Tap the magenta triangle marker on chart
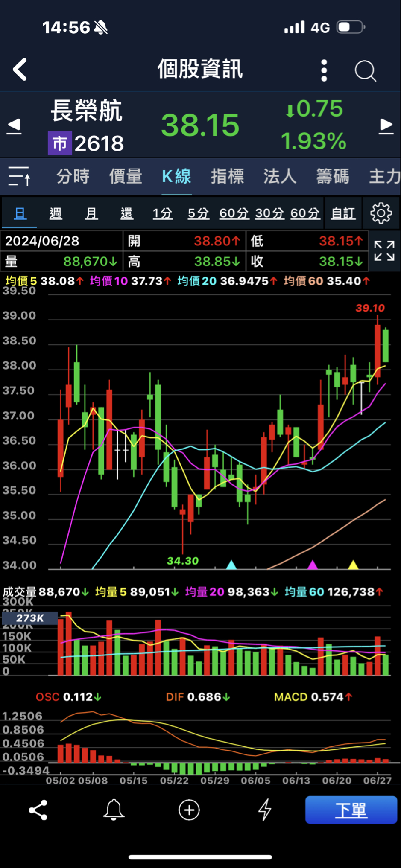 click(x=313, y=565)
